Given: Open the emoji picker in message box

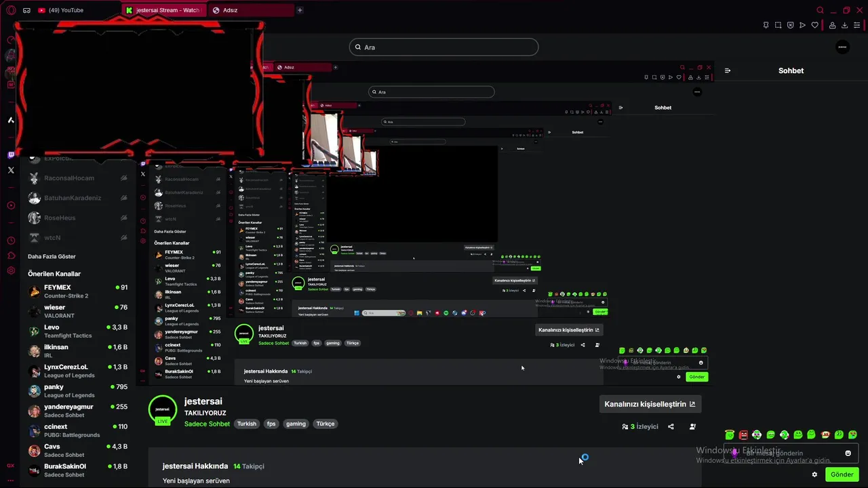Looking at the screenshot, I should pyautogui.click(x=848, y=453).
